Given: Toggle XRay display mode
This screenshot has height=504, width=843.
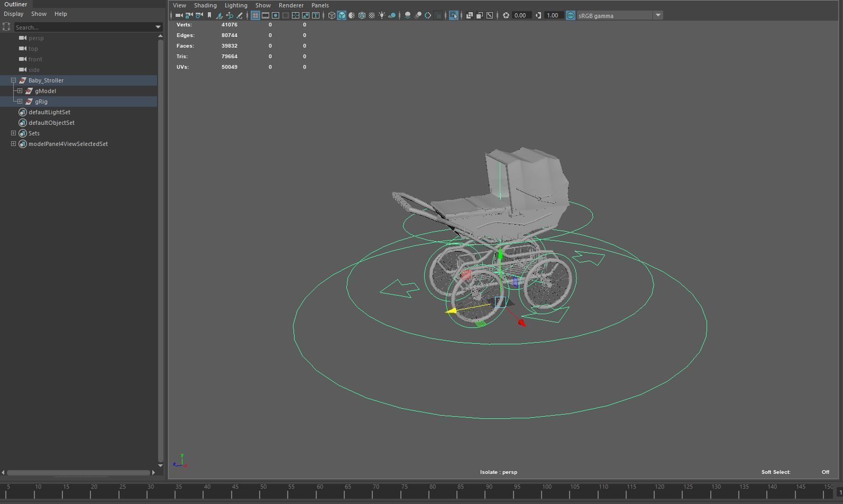Looking at the screenshot, I should tap(470, 15).
